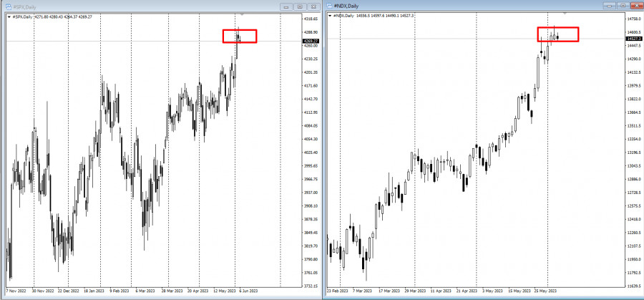Click SPX price level 4054.30
Image resolution: width=644 pixels, height=300 pixels.
click(311, 139)
